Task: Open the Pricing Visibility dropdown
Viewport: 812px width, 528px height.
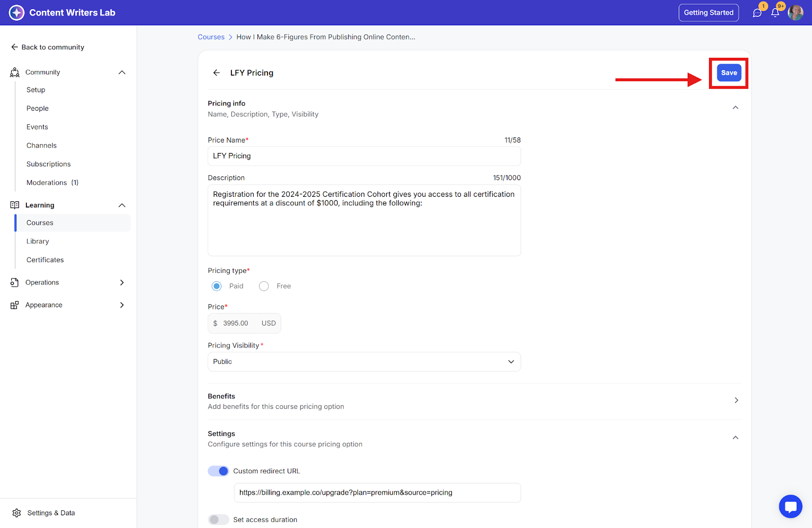Action: pos(364,362)
